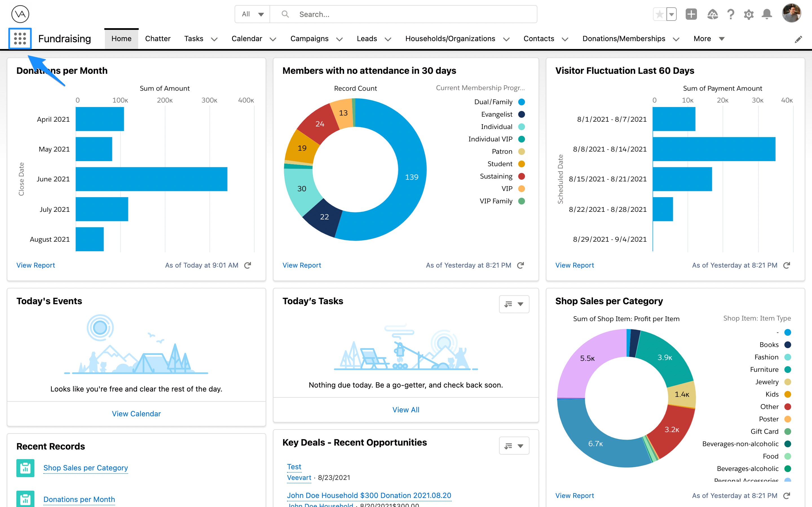Open the Guidance Center mountain icon
This screenshot has width=812, height=507.
click(x=713, y=14)
